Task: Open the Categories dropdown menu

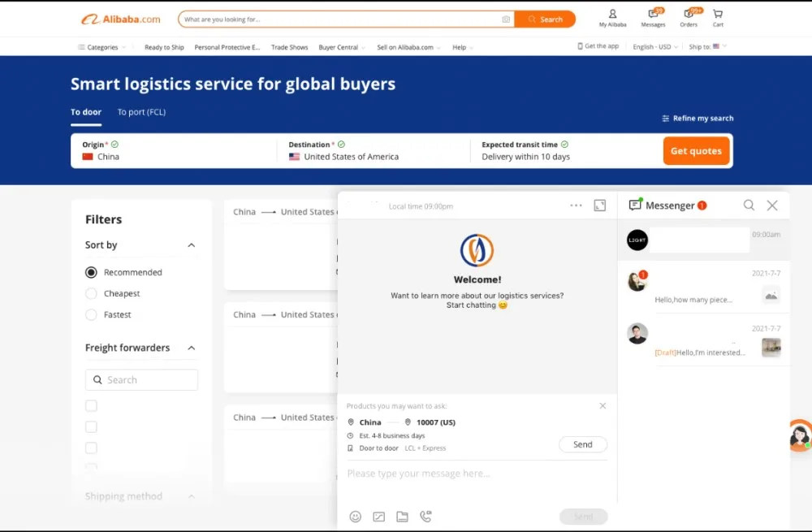Action: coord(101,47)
